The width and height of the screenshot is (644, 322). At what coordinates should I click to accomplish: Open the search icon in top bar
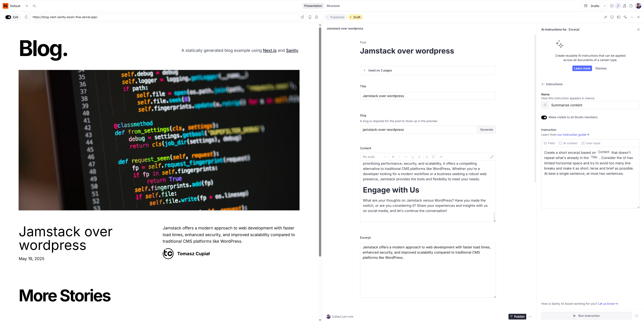(x=34, y=6)
